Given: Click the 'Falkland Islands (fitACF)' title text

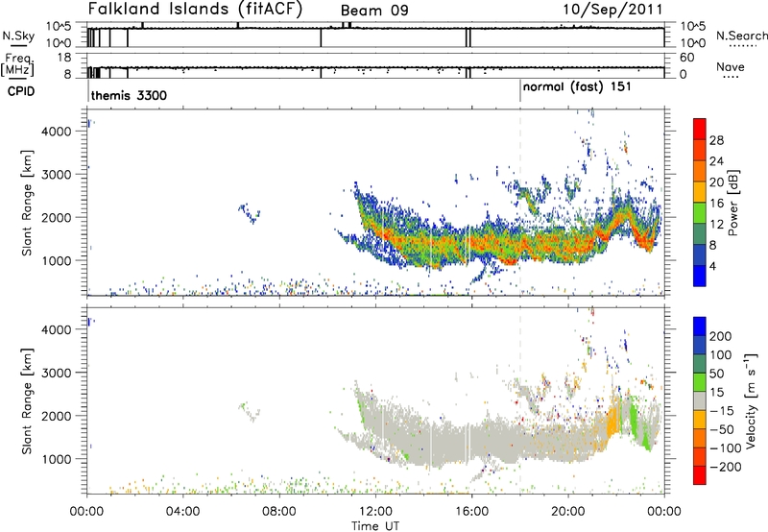Looking at the screenshot, I should (x=195, y=9).
